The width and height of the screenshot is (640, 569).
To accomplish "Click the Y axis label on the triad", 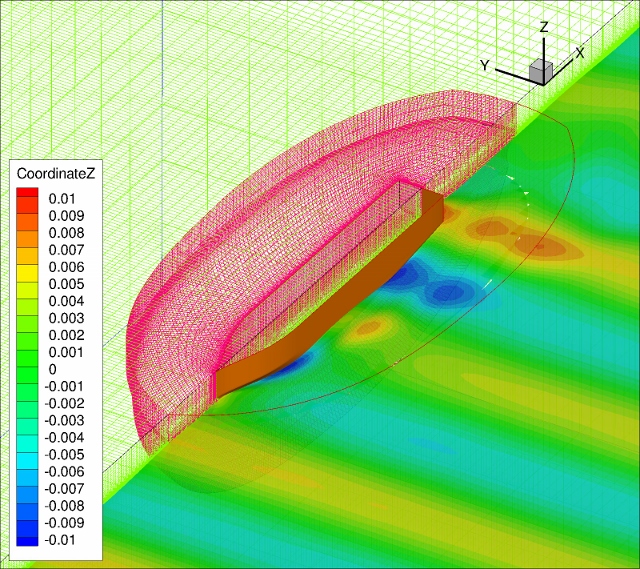I will [485, 65].
